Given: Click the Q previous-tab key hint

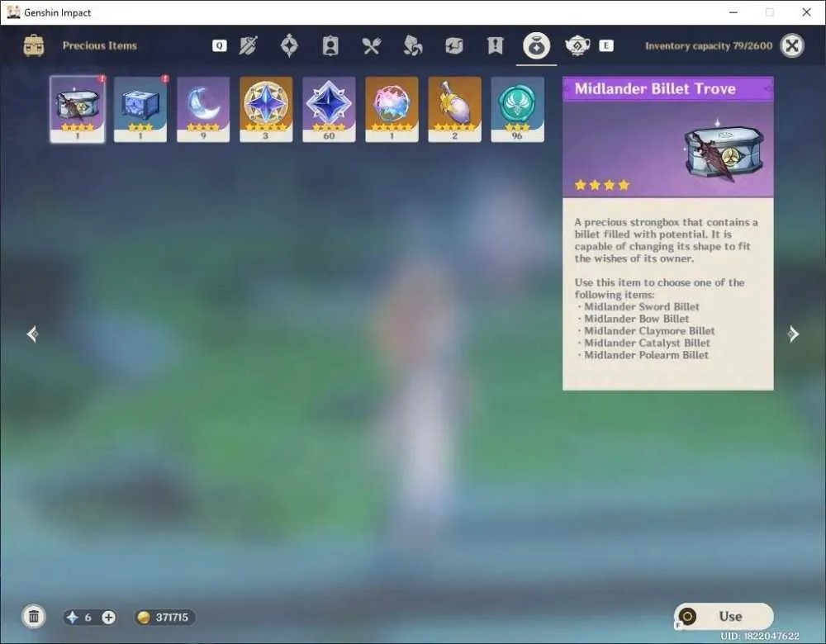Looking at the screenshot, I should [219, 45].
